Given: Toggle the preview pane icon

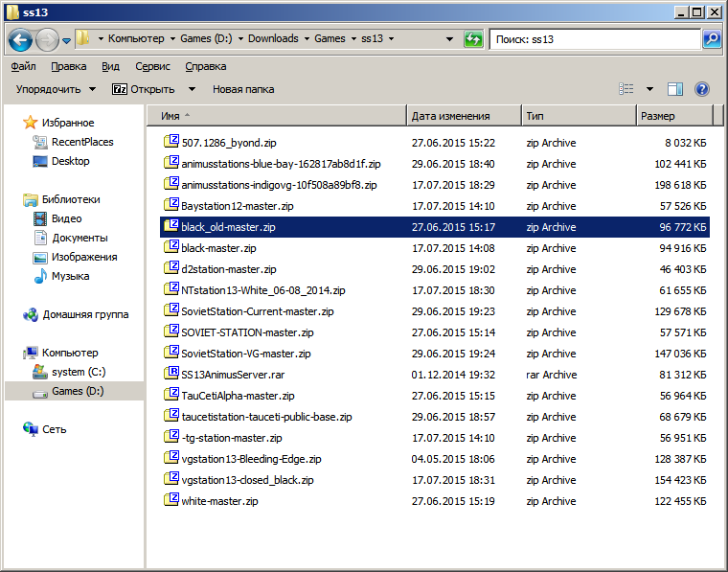Looking at the screenshot, I should coord(674,89).
